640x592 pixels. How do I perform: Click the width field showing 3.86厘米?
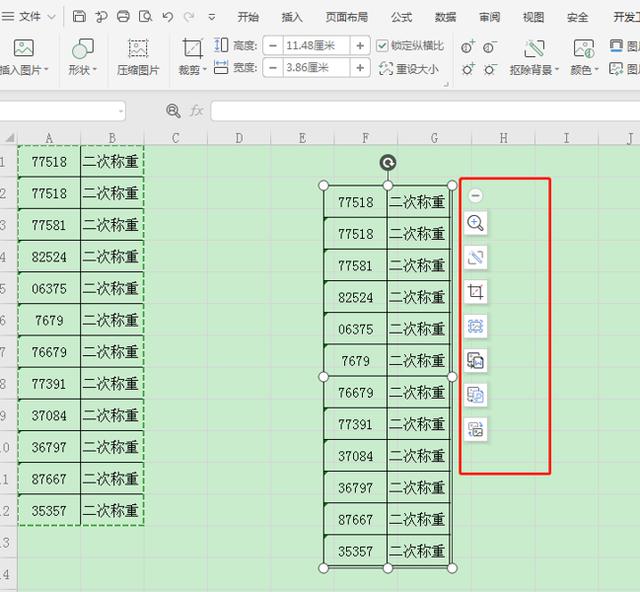(316, 67)
